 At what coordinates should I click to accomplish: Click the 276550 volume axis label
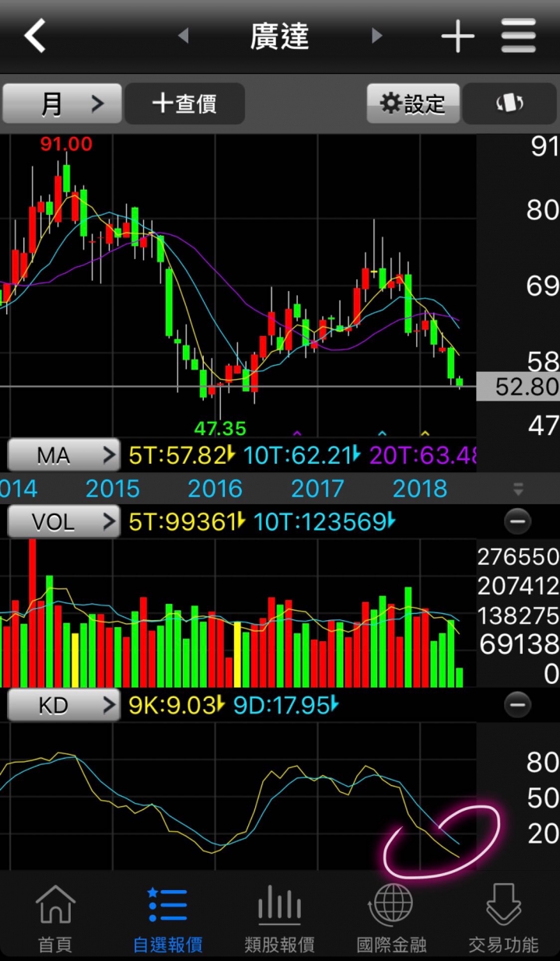[518, 556]
